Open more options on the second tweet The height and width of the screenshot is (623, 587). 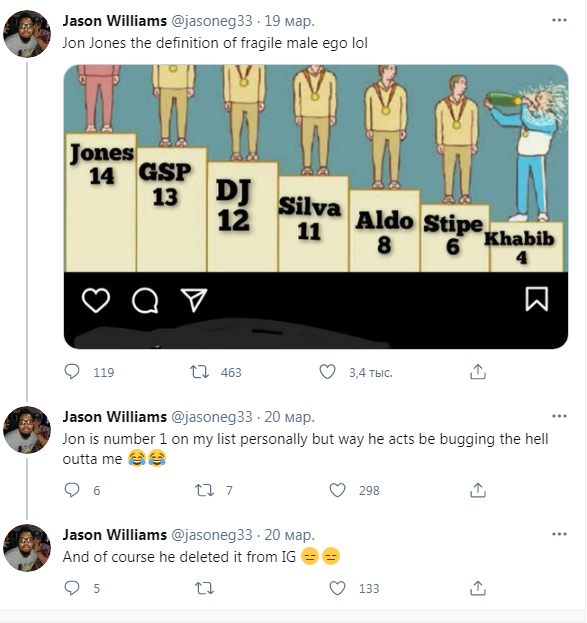tap(559, 416)
